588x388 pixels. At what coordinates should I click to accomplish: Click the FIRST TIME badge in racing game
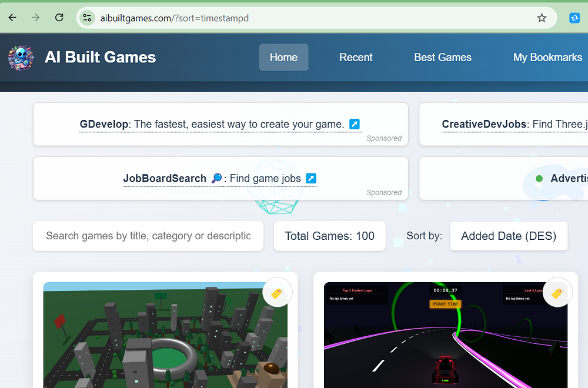click(x=445, y=304)
